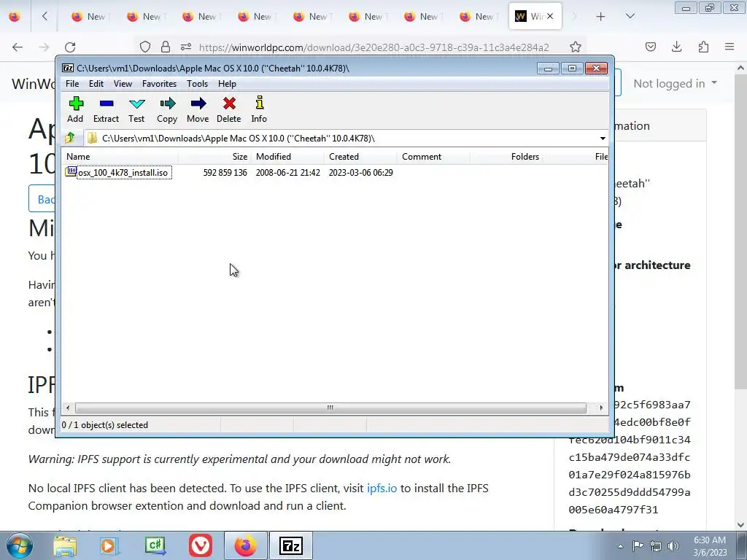
Task: Click the padlock site security icon
Action: click(166, 47)
